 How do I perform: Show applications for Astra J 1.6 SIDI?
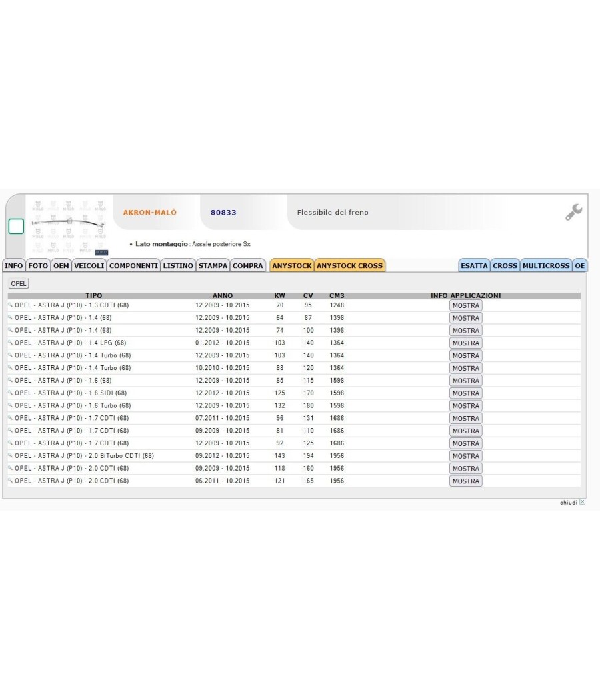click(465, 393)
